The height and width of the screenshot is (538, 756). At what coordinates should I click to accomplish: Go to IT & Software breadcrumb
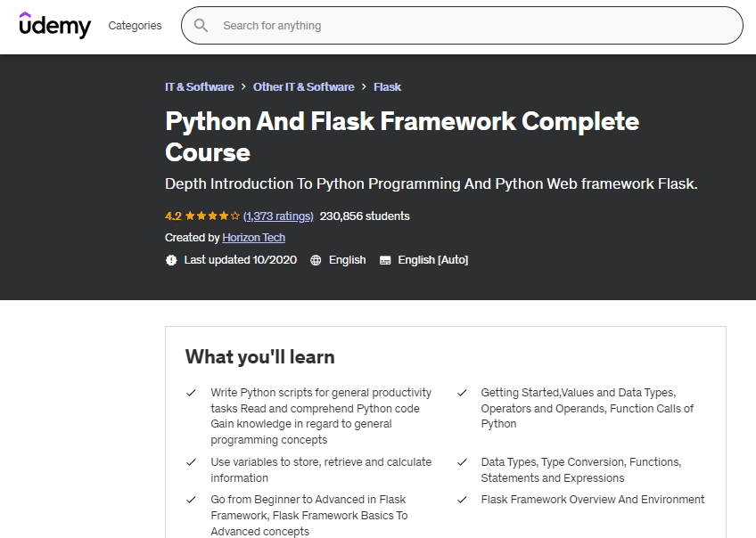199,87
